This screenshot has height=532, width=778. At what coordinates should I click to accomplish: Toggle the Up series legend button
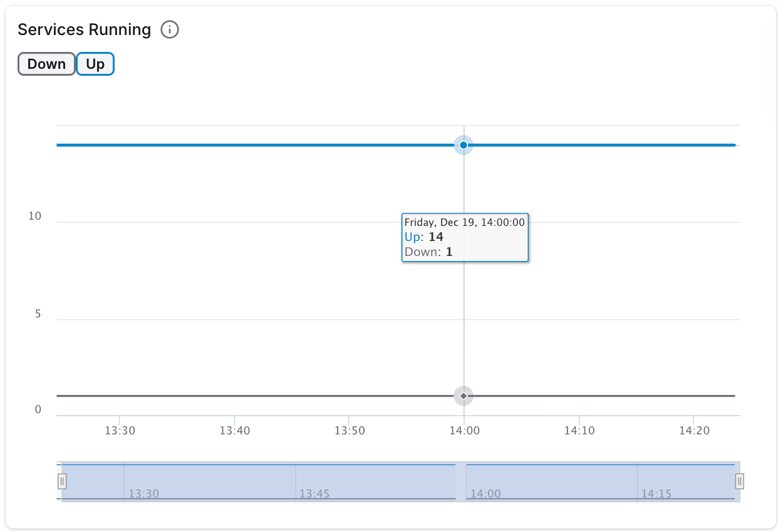point(95,64)
